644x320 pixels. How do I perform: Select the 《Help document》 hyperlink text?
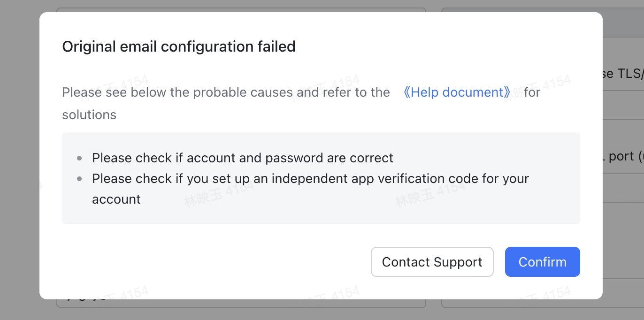(458, 92)
